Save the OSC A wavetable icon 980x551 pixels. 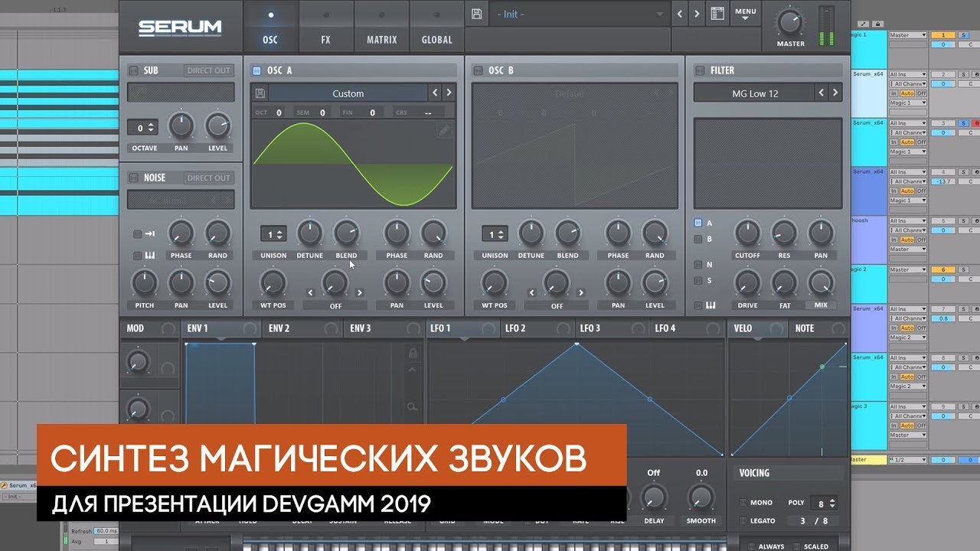tap(260, 93)
